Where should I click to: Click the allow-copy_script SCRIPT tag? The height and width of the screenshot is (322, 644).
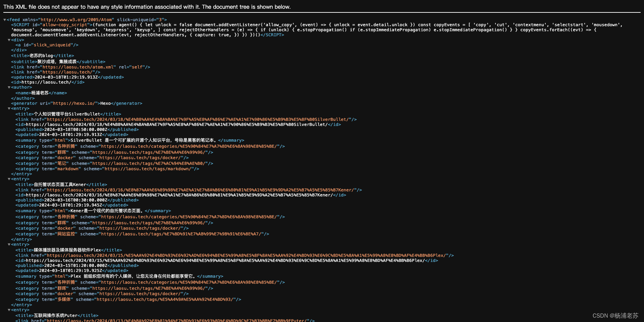[52, 25]
